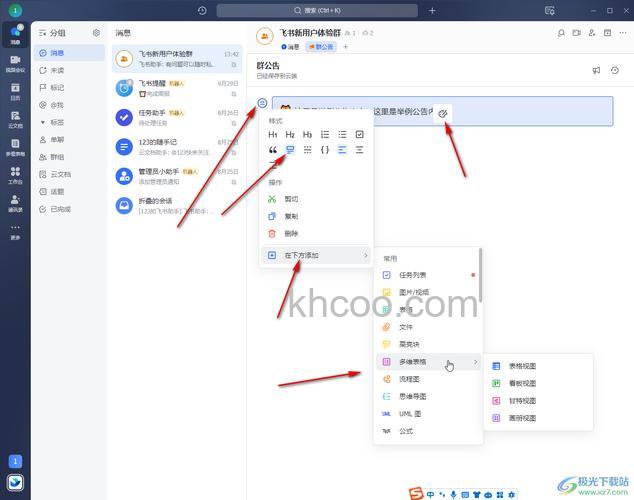The width and height of the screenshot is (634, 500).
Task: Click the search bar 搜索 (Ctrl+K)
Action: pos(317,11)
